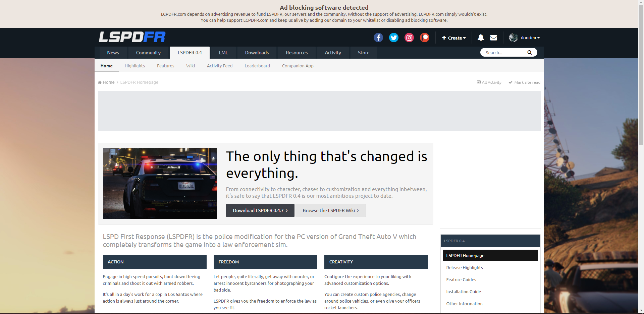
Task: Click the Search input field
Action: click(504, 53)
